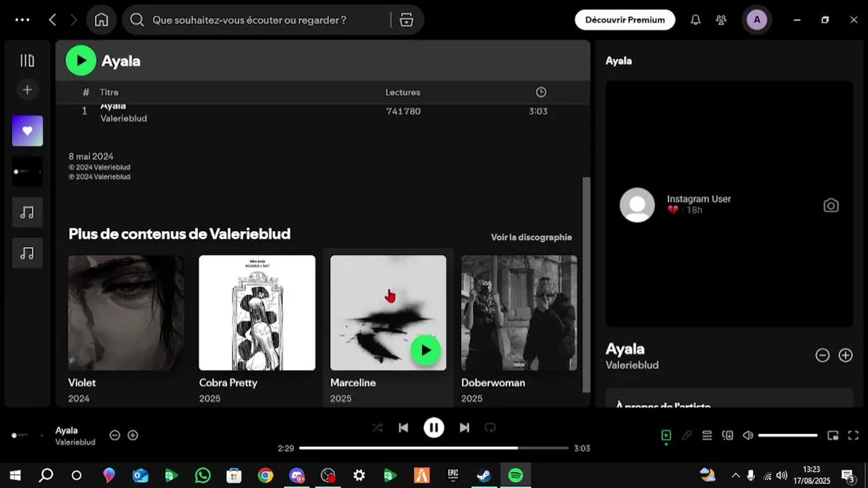The image size is (868, 488).
Task: Open the Doberwoman album cover
Action: point(519,312)
